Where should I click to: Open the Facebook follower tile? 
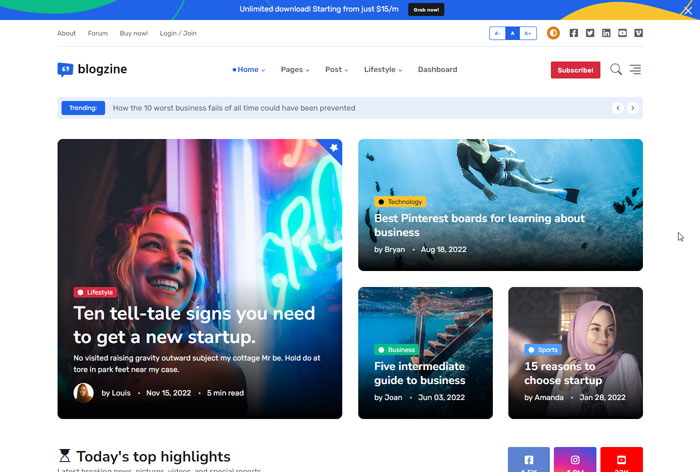click(529, 459)
